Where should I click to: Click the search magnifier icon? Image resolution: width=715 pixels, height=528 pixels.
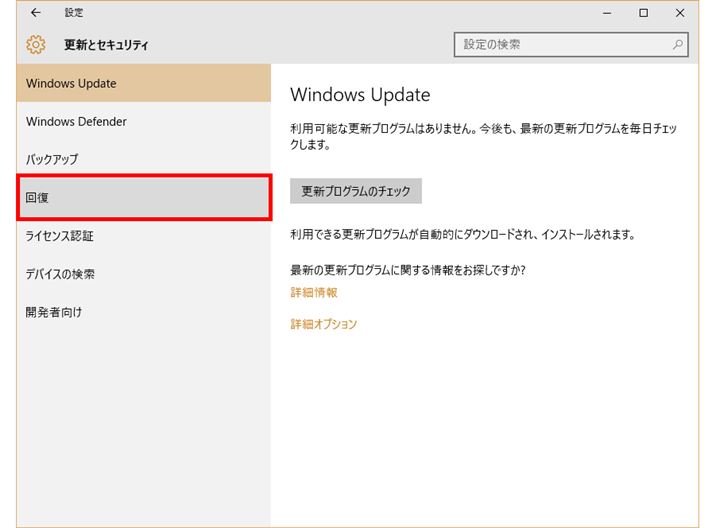point(678,44)
